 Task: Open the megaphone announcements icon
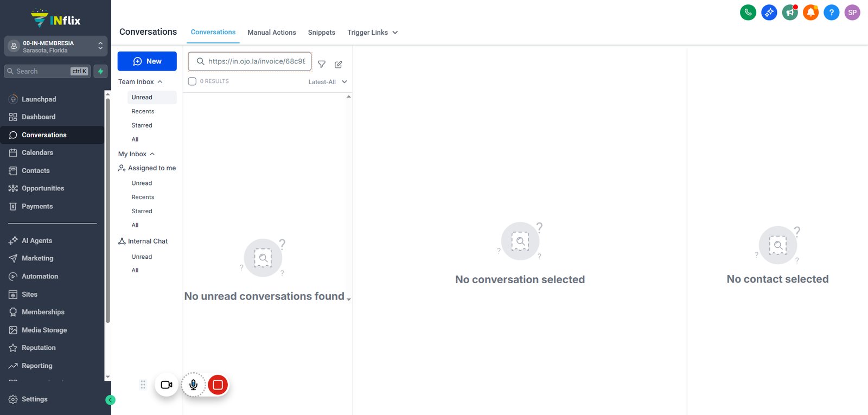pyautogui.click(x=790, y=12)
